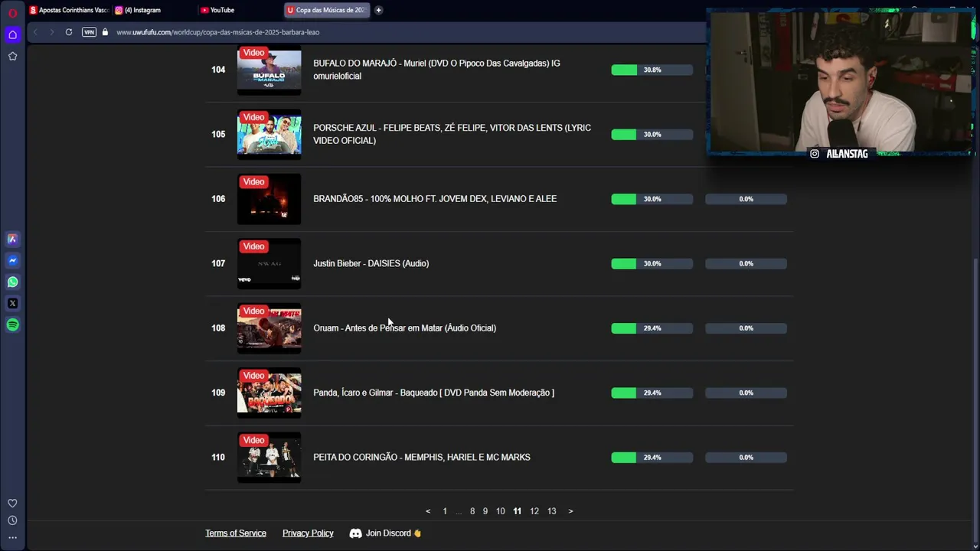Jump to pagination page 9

[x=485, y=511]
